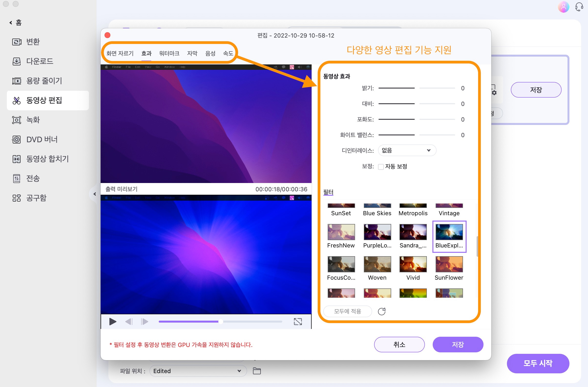Viewport: 588px width, 387px height.
Task: Select the 속도 tool tab
Action: (229, 53)
